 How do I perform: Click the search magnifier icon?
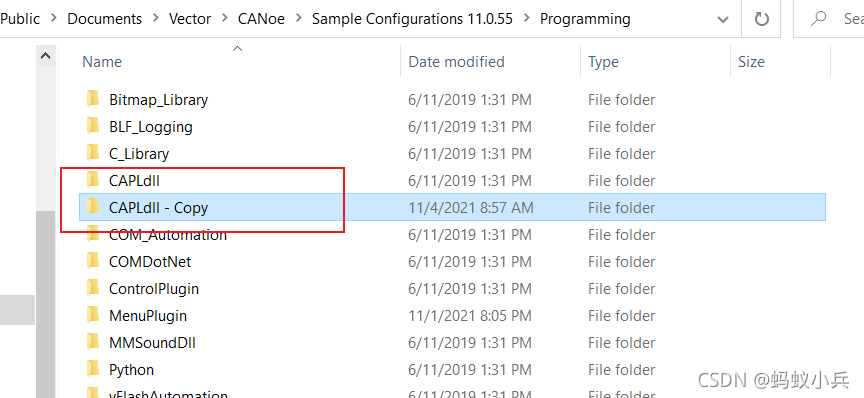click(819, 19)
